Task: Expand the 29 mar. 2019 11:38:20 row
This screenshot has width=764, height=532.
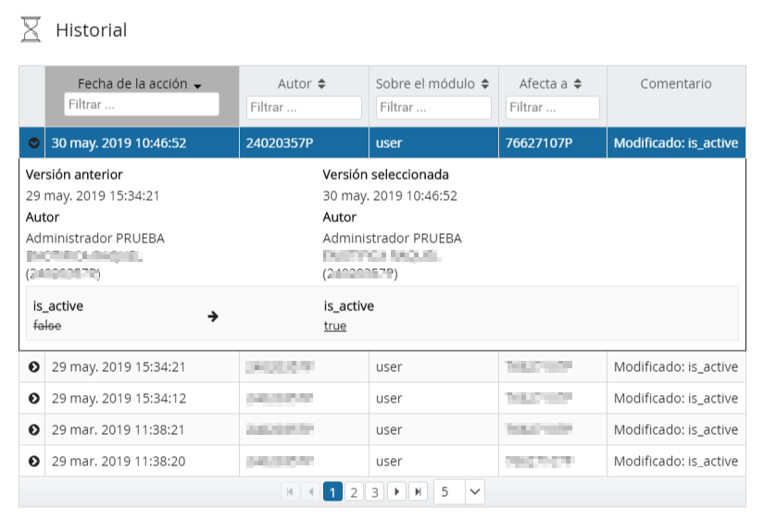Action: [x=34, y=462]
